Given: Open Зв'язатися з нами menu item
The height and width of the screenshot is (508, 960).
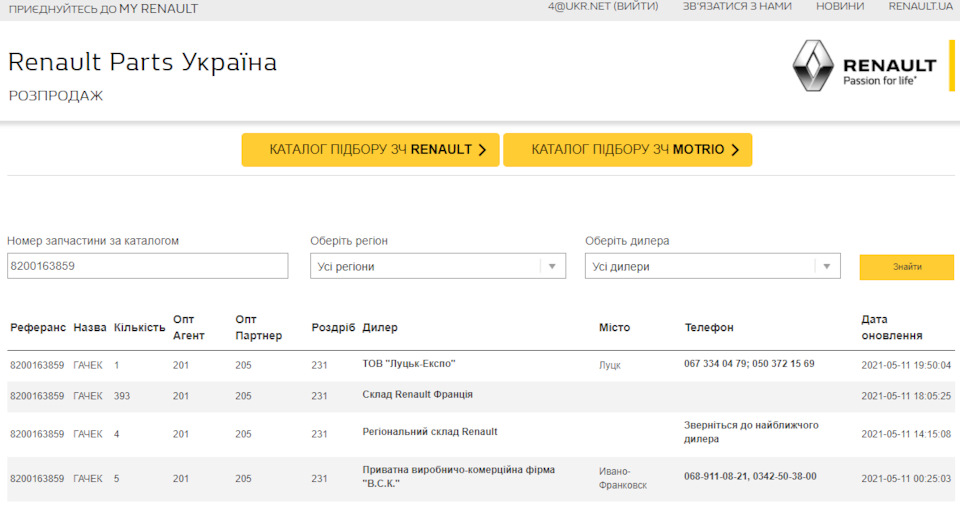Looking at the screenshot, I should click(x=737, y=6).
